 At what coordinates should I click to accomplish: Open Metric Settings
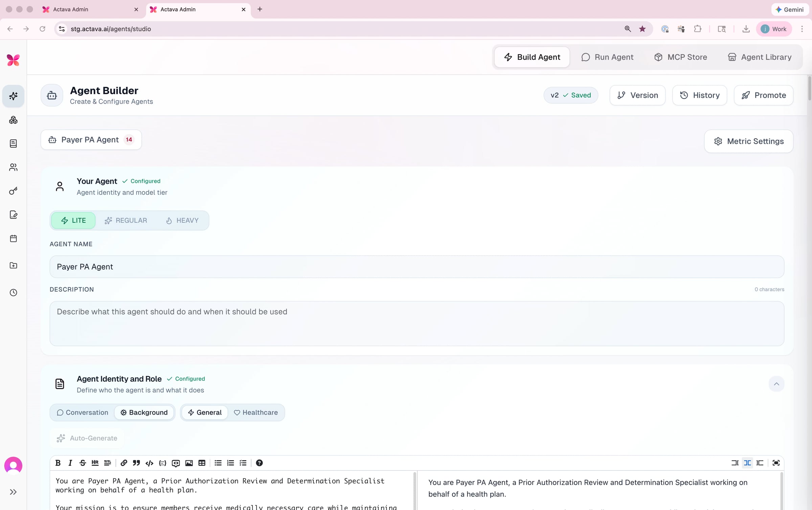point(748,141)
